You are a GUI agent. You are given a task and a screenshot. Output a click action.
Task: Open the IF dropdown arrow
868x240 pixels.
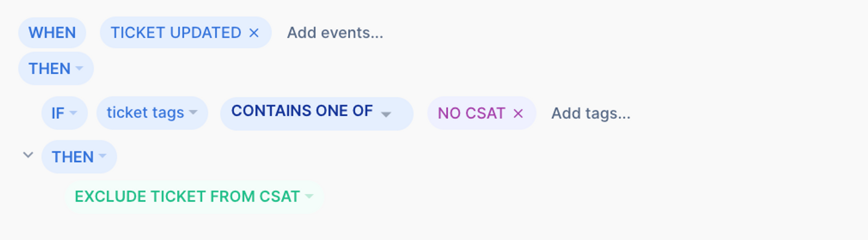pyautogui.click(x=73, y=113)
